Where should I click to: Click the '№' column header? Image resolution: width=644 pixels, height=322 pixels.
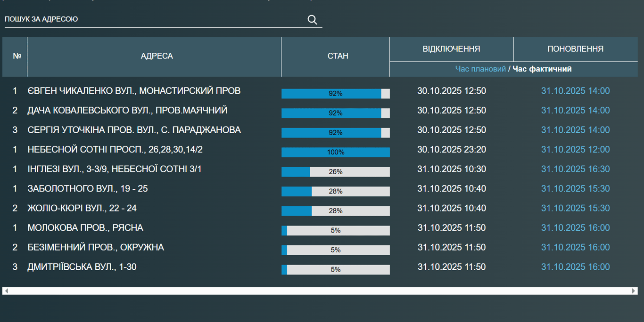click(17, 56)
